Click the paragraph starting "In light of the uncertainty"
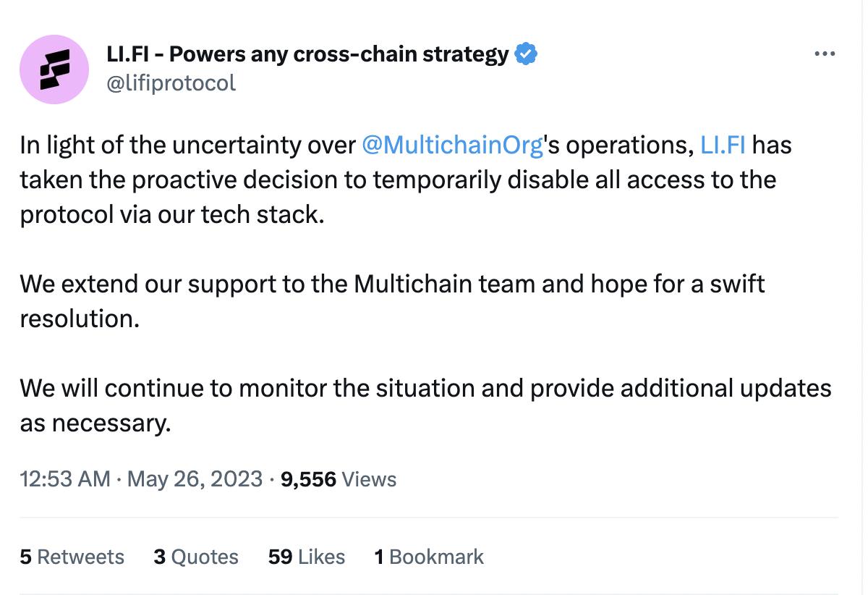868x595 pixels. (398, 180)
